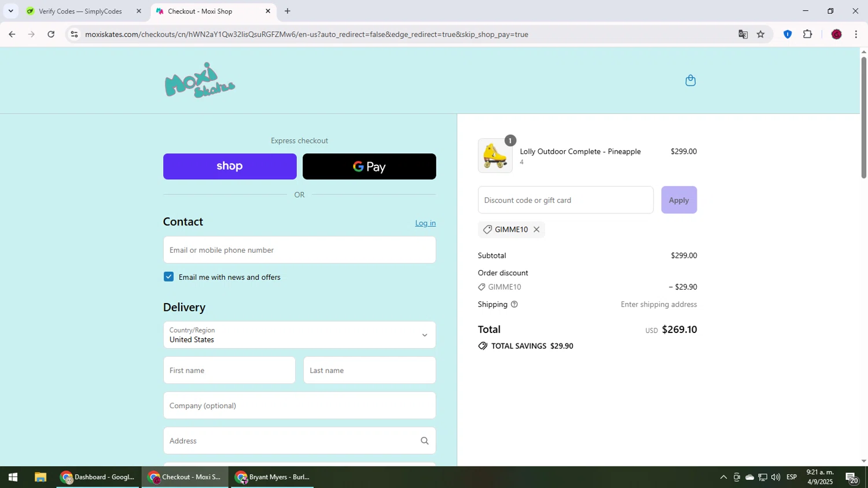This screenshot has height=488, width=868.
Task: Open the Chrome profile avatar
Action: coord(836,34)
